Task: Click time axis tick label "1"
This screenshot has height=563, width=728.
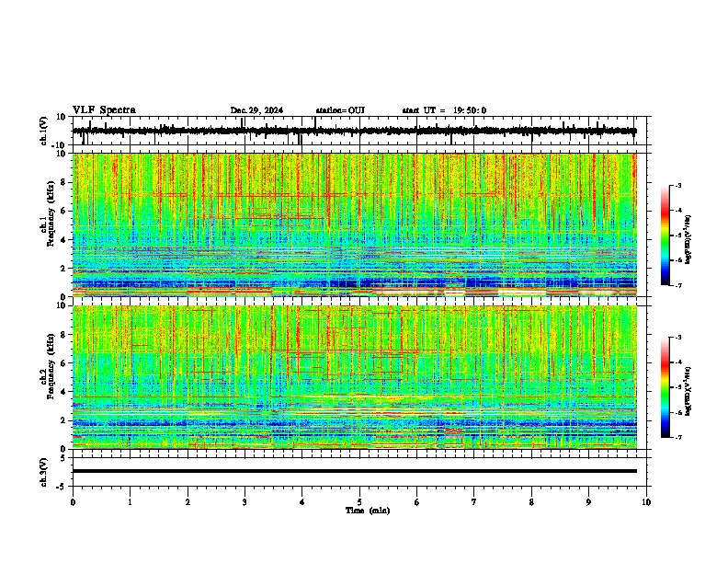Action: coord(130,502)
